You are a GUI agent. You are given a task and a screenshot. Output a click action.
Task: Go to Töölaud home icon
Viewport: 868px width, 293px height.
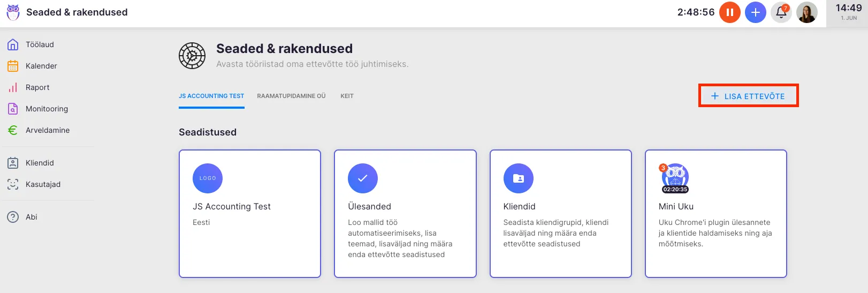(13, 44)
